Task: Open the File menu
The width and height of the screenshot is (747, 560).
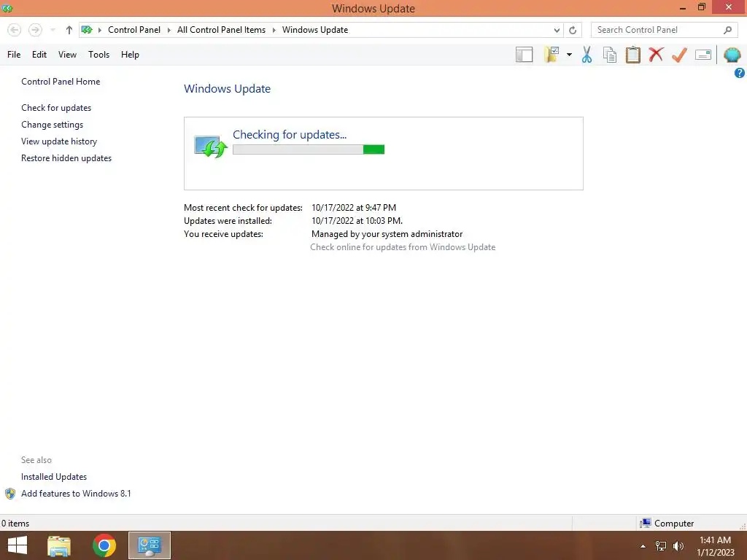Action: [x=14, y=55]
